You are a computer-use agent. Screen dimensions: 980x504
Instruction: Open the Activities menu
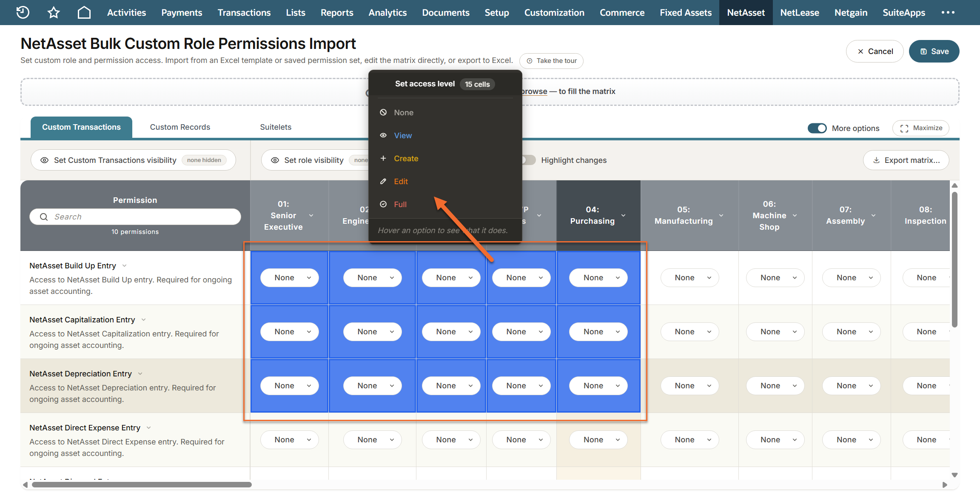pos(126,12)
